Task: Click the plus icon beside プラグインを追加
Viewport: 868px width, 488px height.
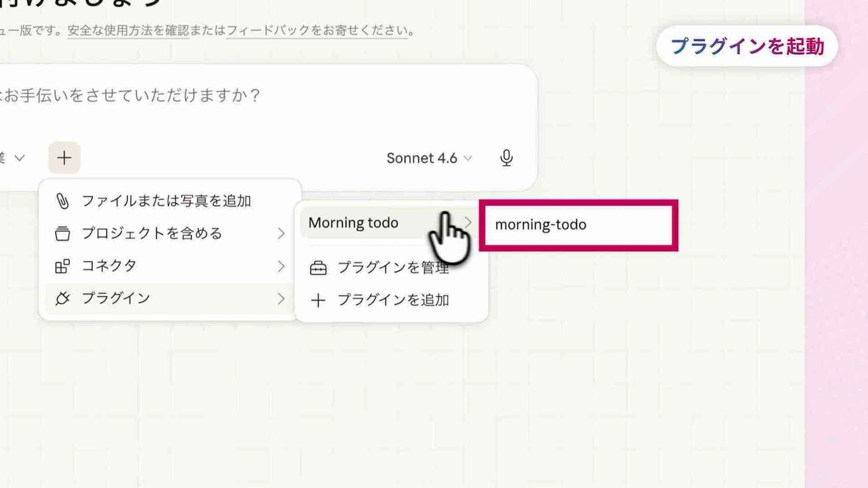Action: tap(318, 300)
